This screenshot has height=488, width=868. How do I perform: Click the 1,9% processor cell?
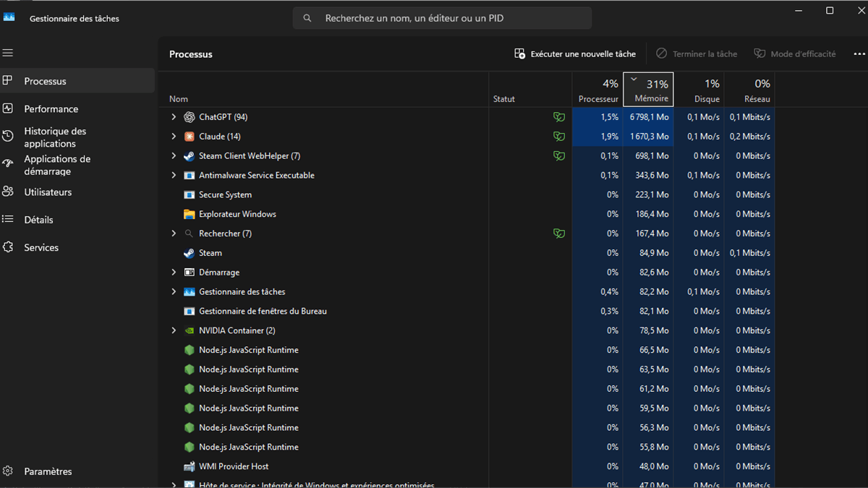point(597,137)
